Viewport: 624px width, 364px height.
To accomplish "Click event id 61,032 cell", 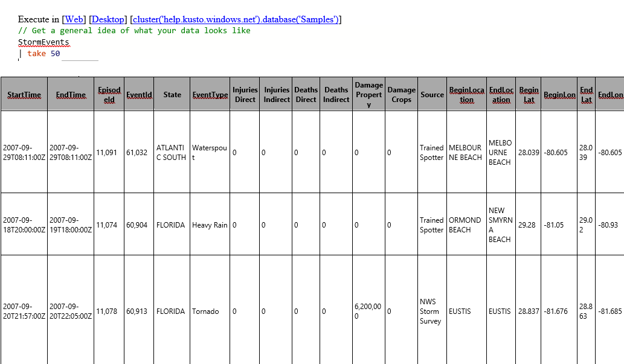I will coord(139,152).
